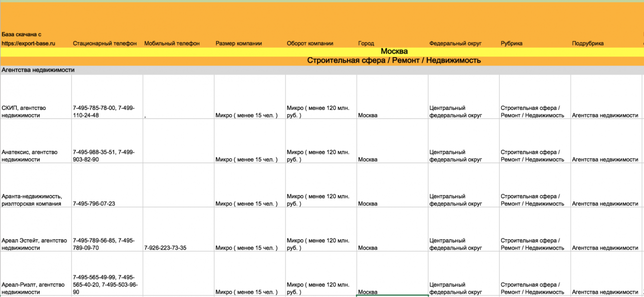
Task: Click the 'Москва' city cell in Ареал Эстейт row
Action: click(393, 229)
